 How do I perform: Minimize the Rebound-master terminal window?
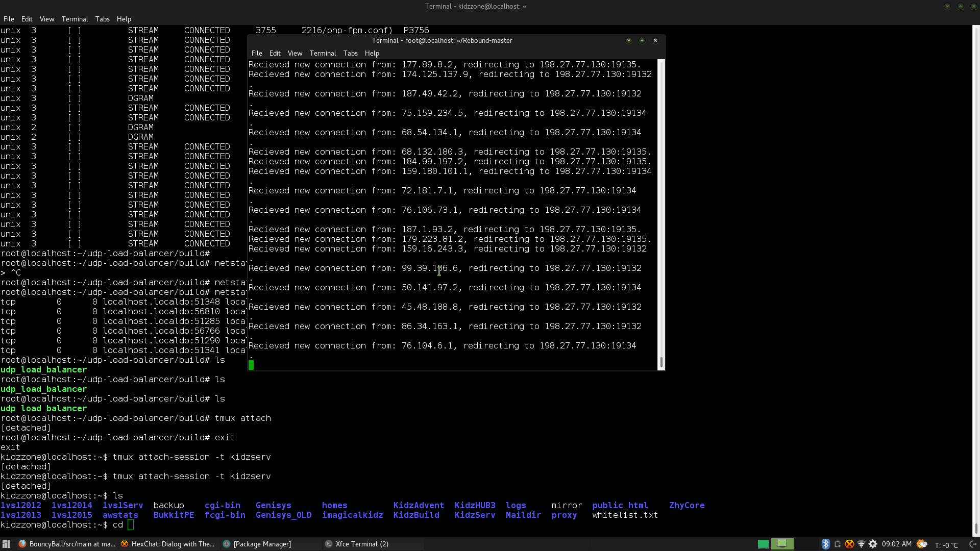(x=629, y=40)
